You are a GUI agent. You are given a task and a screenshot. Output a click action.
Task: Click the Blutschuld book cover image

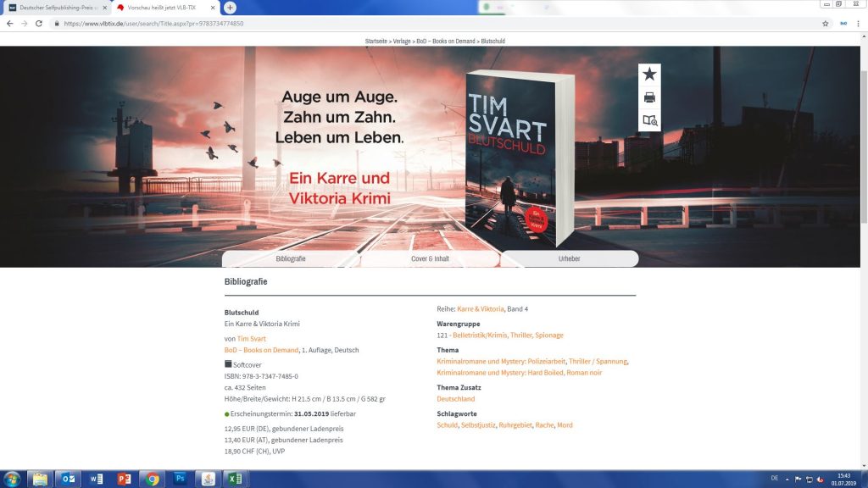click(520, 158)
